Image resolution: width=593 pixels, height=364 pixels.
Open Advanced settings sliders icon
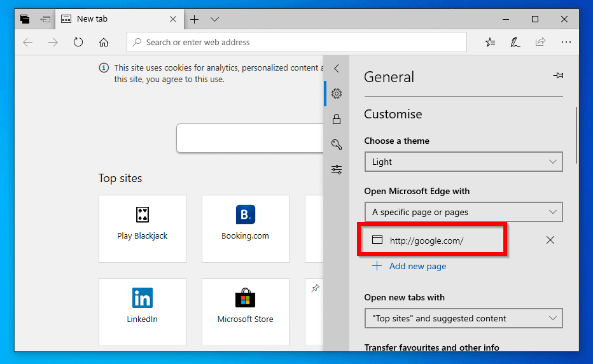[x=337, y=169]
